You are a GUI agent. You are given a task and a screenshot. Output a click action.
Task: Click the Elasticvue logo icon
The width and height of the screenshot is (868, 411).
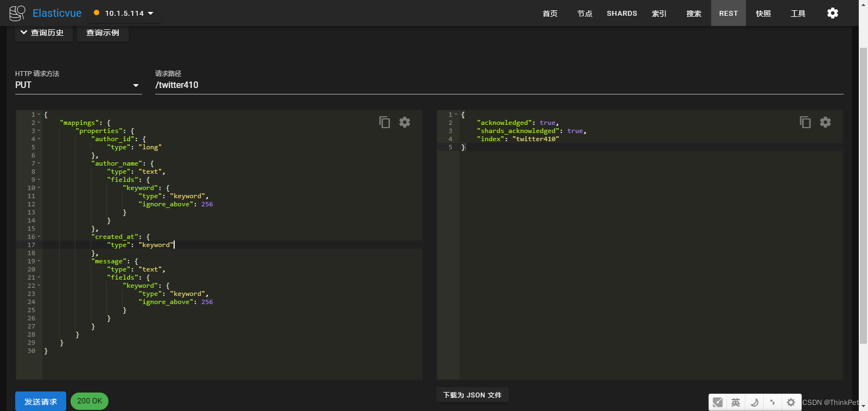coord(17,13)
